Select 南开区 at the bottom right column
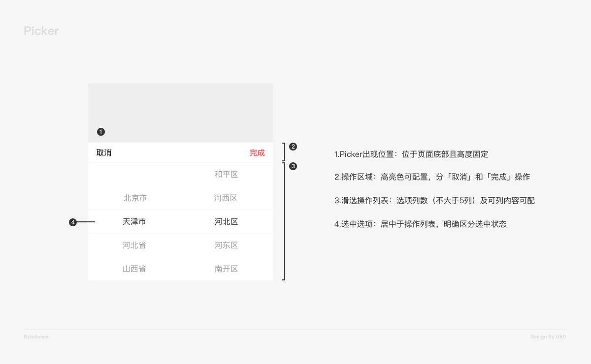 227,269
